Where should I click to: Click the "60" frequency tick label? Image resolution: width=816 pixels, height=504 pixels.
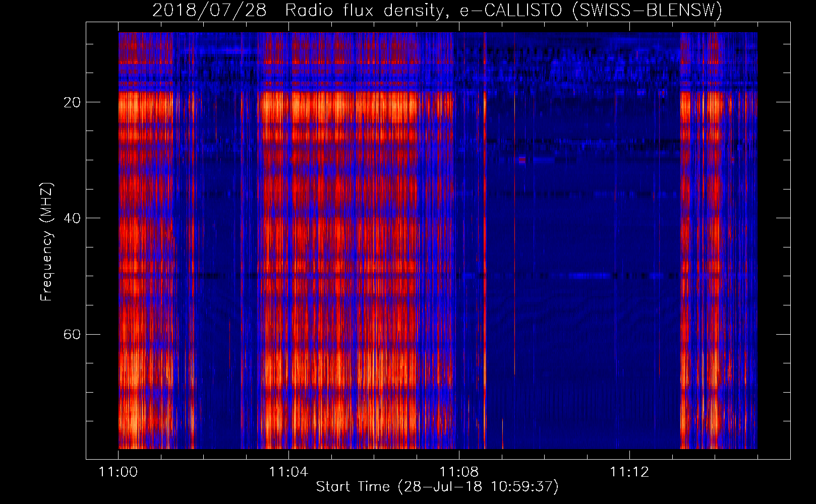[x=72, y=335]
